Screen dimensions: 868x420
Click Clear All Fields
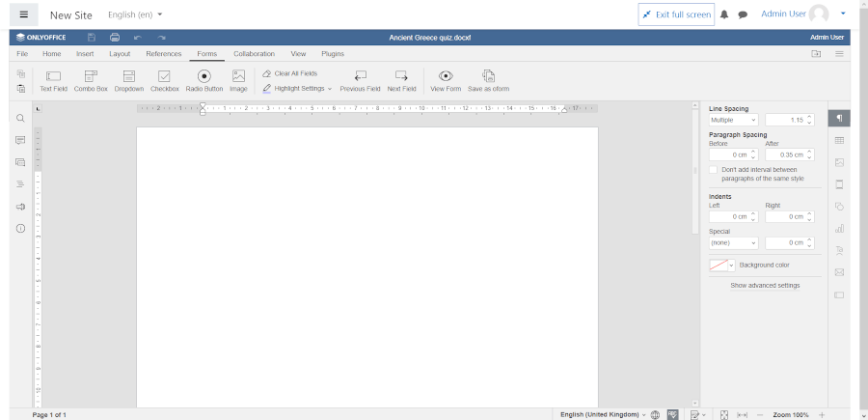coord(290,73)
